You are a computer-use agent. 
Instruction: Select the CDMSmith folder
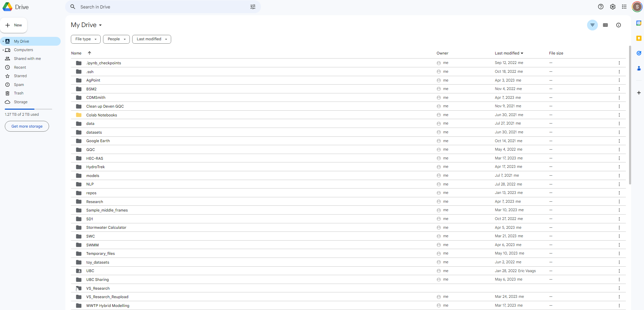[348, 97]
